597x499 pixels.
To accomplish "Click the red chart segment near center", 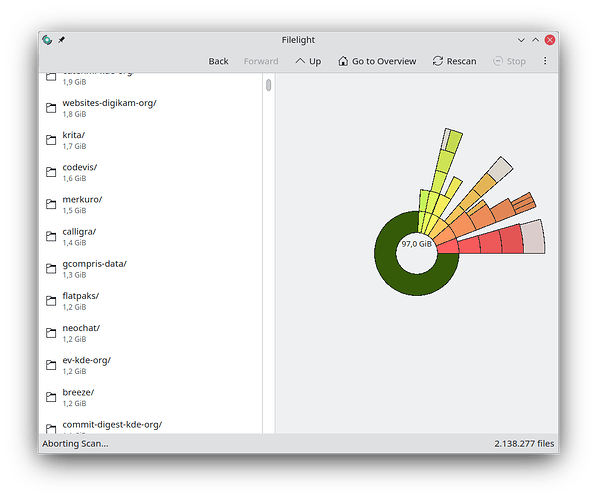I will click(447, 248).
